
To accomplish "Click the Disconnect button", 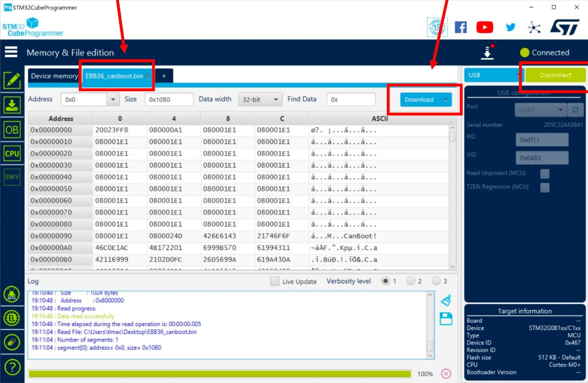I will (555, 75).
